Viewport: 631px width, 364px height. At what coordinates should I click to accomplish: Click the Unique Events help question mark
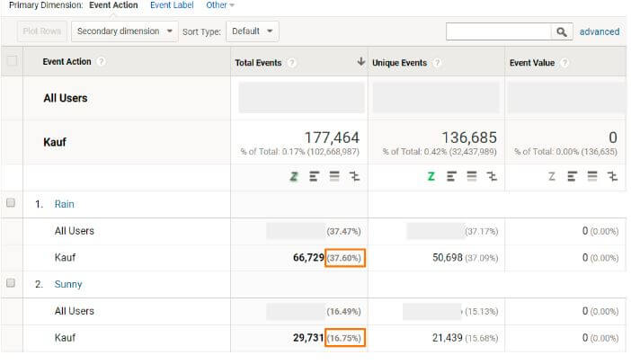pos(437,63)
